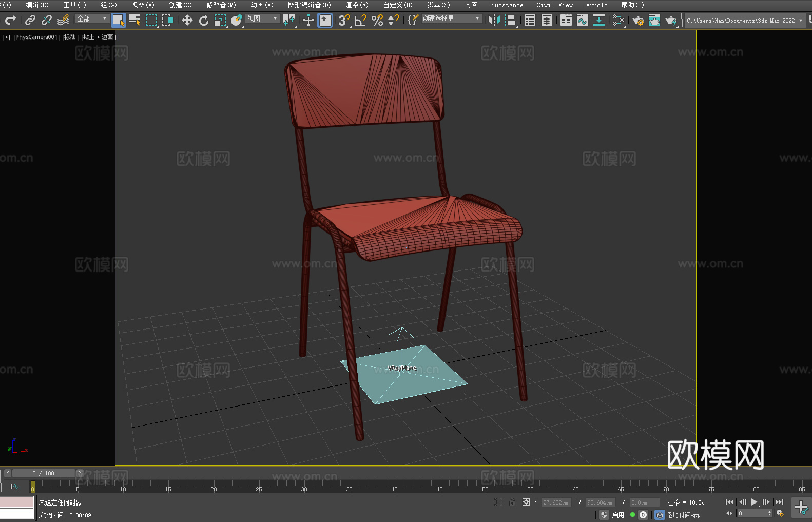Open the [+] viewport general menu
The height and width of the screenshot is (522, 812).
(6, 37)
